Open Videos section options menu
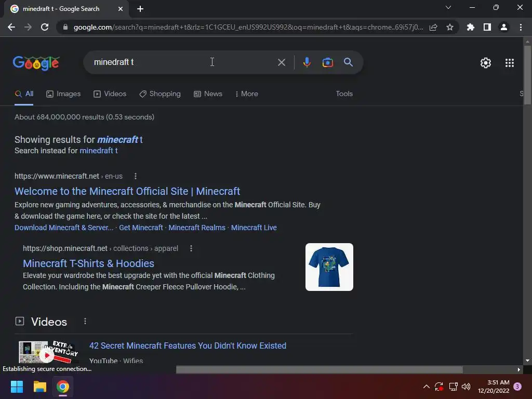This screenshot has height=399, width=532. [85, 321]
